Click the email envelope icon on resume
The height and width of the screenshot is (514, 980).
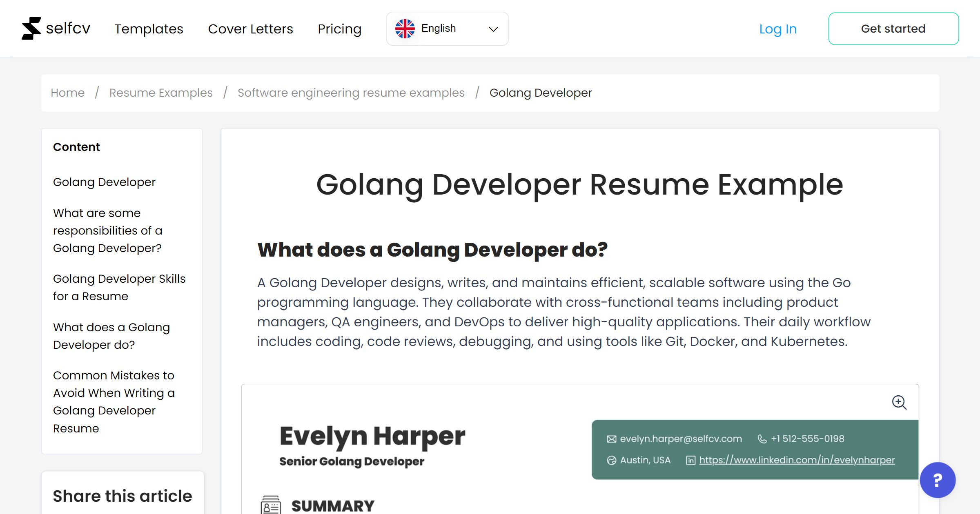tap(611, 439)
